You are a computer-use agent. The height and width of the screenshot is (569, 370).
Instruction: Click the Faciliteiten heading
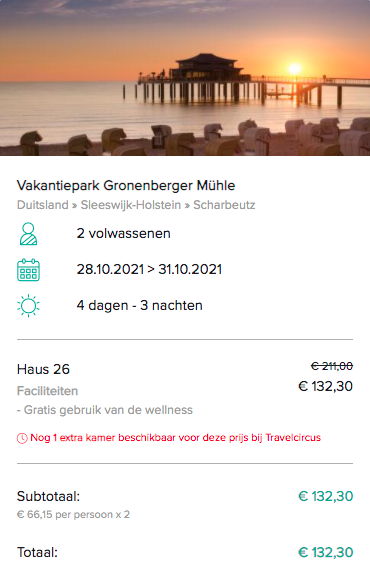pyautogui.click(x=48, y=391)
